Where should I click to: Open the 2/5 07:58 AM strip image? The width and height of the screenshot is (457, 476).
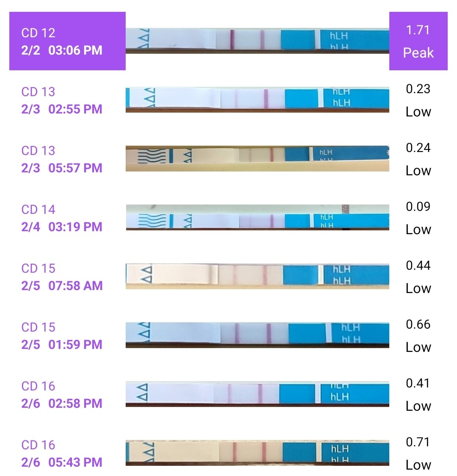click(257, 276)
